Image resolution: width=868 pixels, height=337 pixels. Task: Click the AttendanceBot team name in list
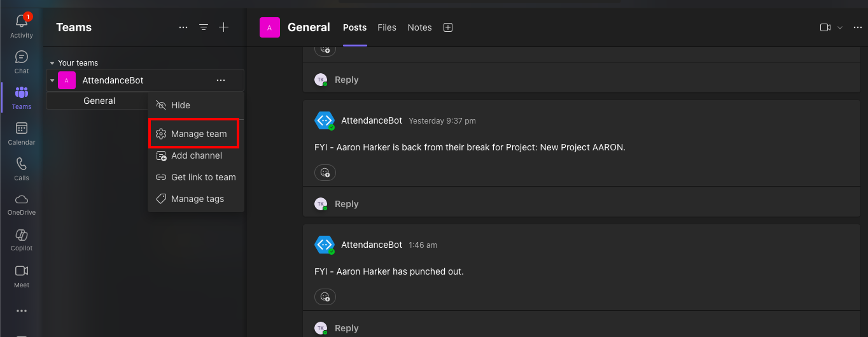click(x=113, y=80)
